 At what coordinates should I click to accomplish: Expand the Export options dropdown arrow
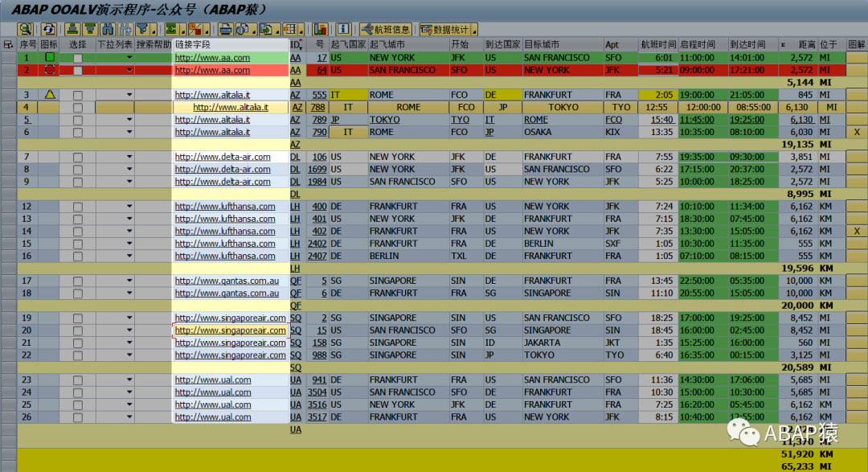coord(277,31)
